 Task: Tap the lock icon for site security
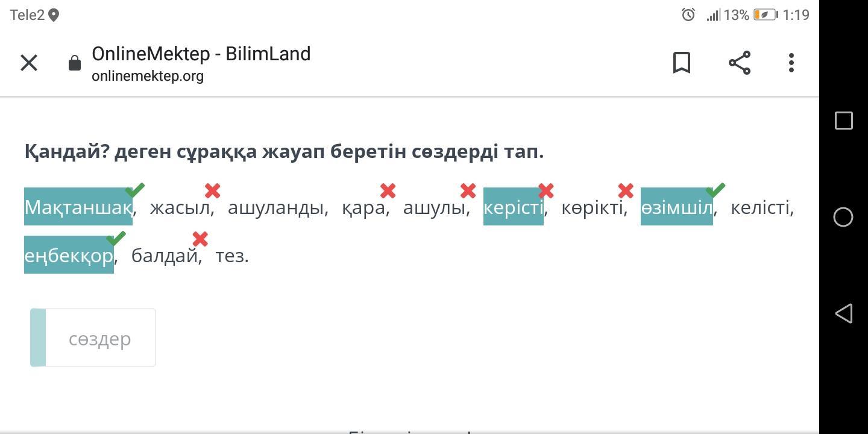(75, 63)
